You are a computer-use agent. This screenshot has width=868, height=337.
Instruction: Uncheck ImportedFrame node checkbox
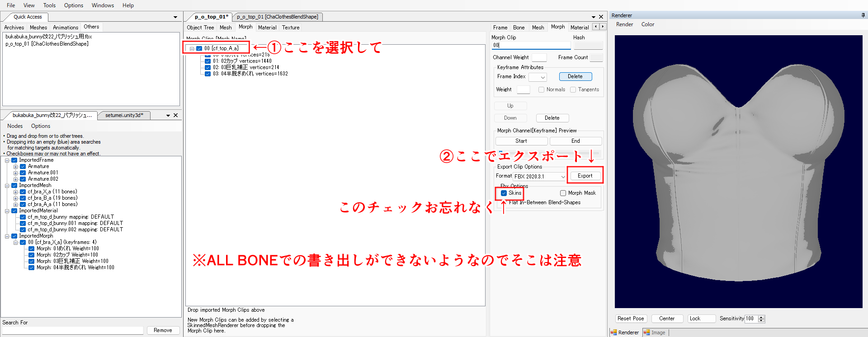(14, 160)
